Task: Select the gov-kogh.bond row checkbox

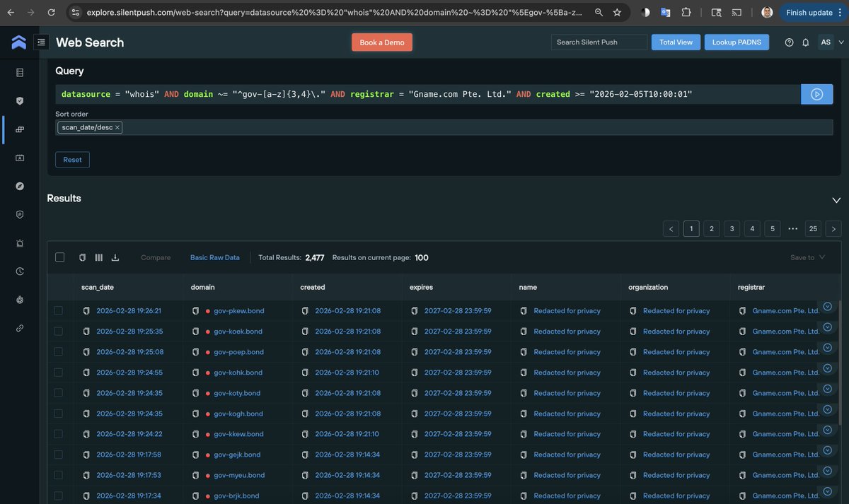Action: (x=58, y=414)
